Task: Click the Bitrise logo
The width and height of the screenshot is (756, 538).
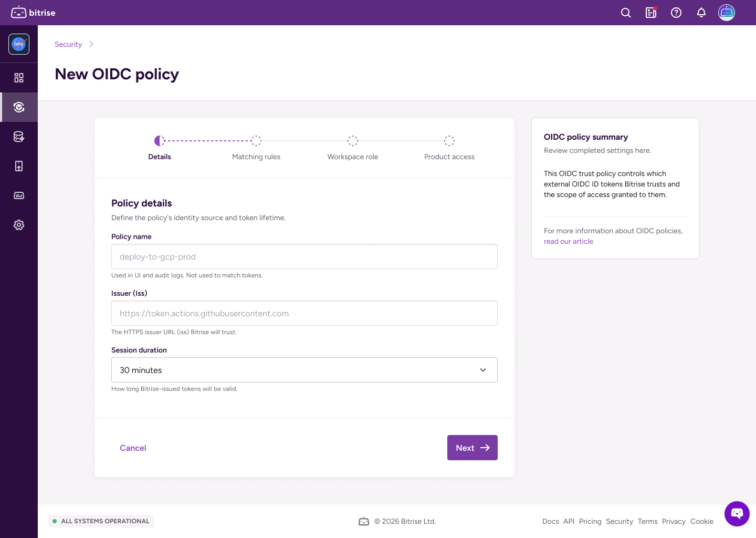Action: click(33, 12)
